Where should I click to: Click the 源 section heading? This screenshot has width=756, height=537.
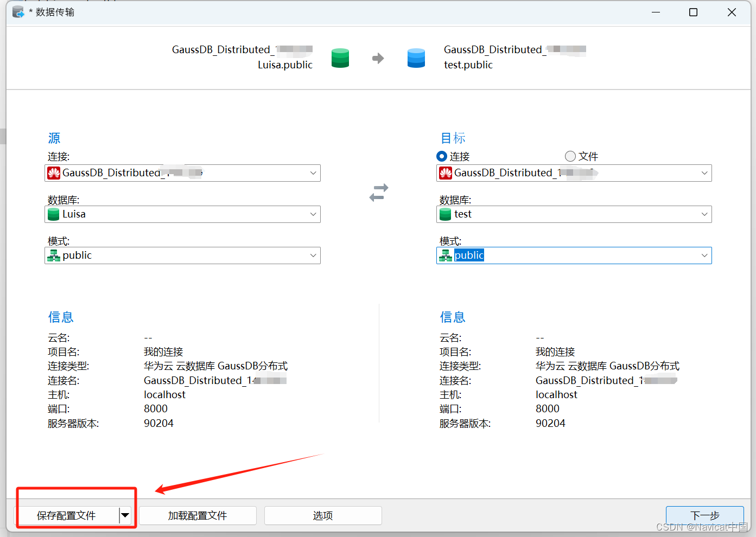point(54,138)
